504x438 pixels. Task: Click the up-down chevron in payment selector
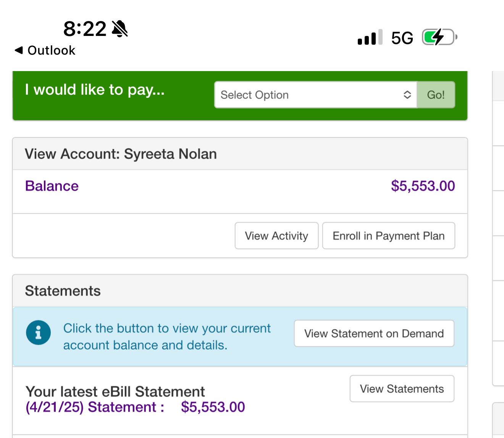point(407,95)
